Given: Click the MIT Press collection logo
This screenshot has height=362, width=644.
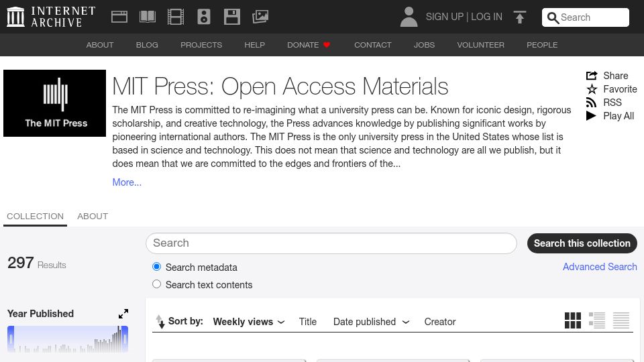Looking at the screenshot, I should click(54, 103).
